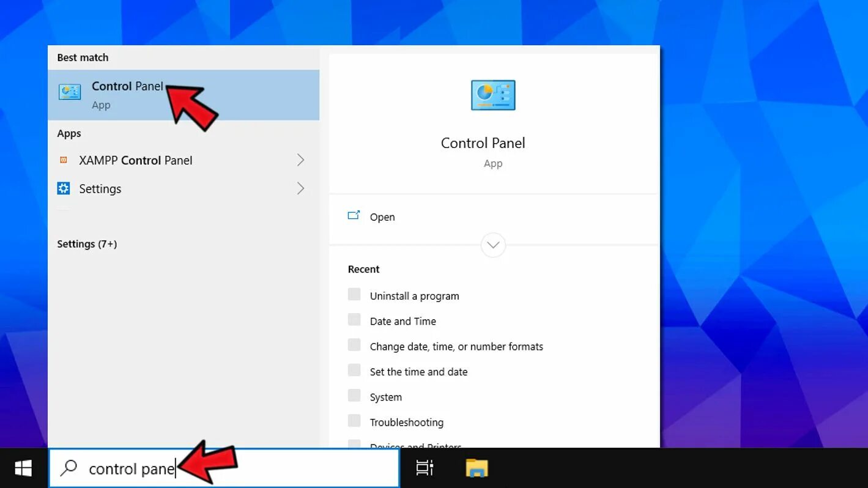Viewport: 868px width, 488px height.
Task: Open the Settings app result
Action: point(184,189)
